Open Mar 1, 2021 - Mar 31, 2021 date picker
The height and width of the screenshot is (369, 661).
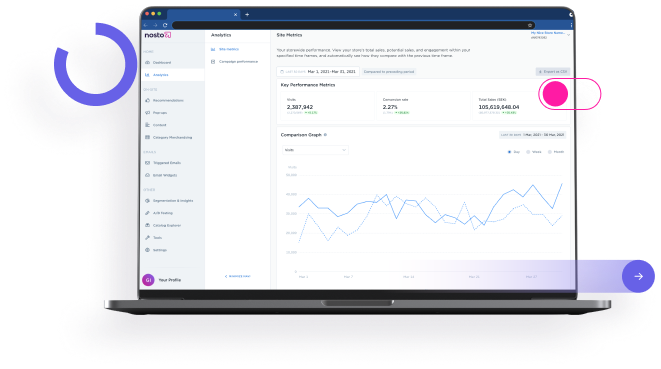click(x=318, y=72)
